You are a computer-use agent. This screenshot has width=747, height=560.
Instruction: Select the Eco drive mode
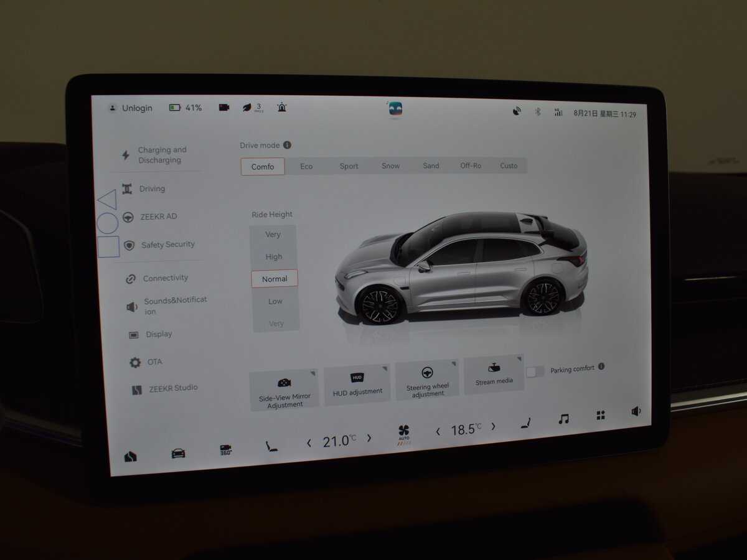(x=306, y=166)
